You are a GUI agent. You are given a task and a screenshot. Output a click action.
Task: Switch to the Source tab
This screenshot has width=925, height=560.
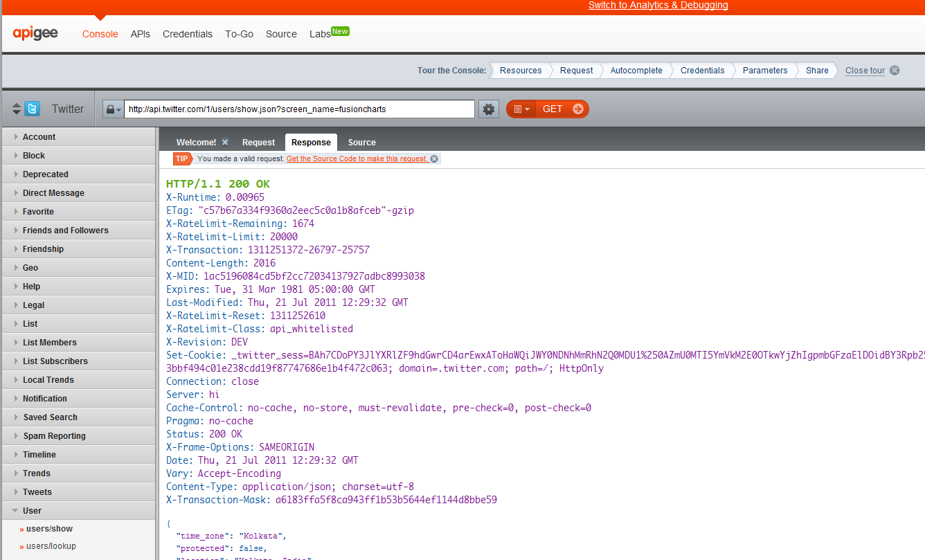pyautogui.click(x=361, y=143)
